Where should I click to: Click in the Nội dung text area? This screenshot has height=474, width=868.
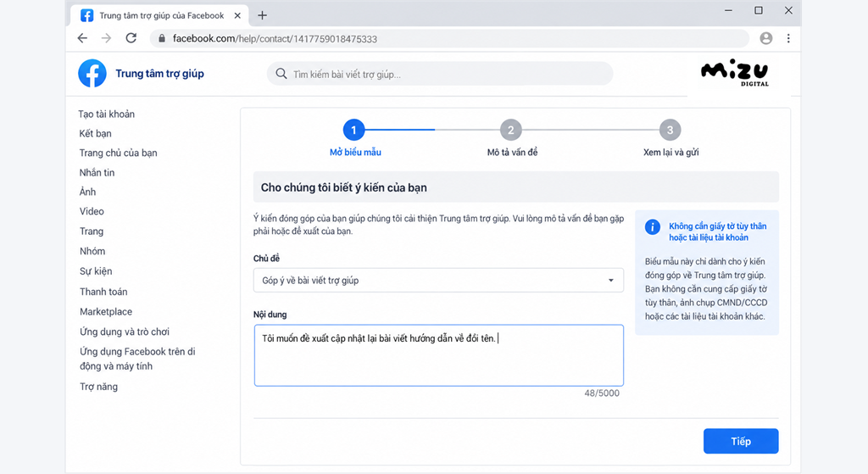tap(438, 355)
